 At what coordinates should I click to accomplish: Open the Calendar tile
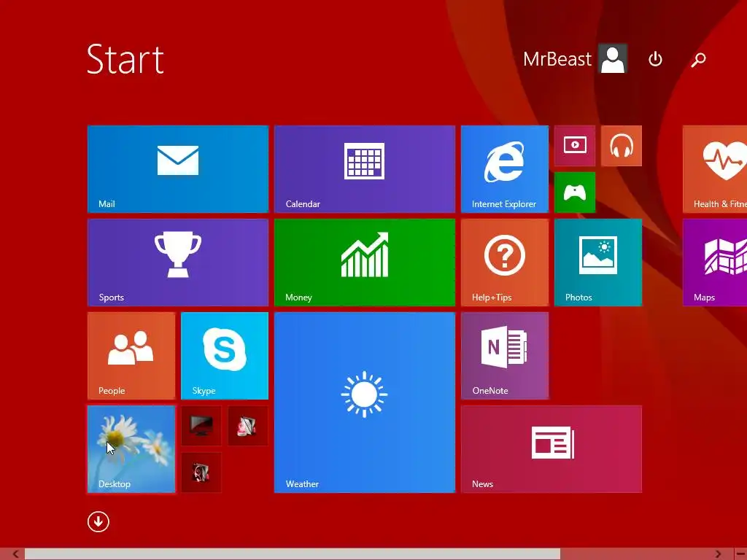coord(365,169)
